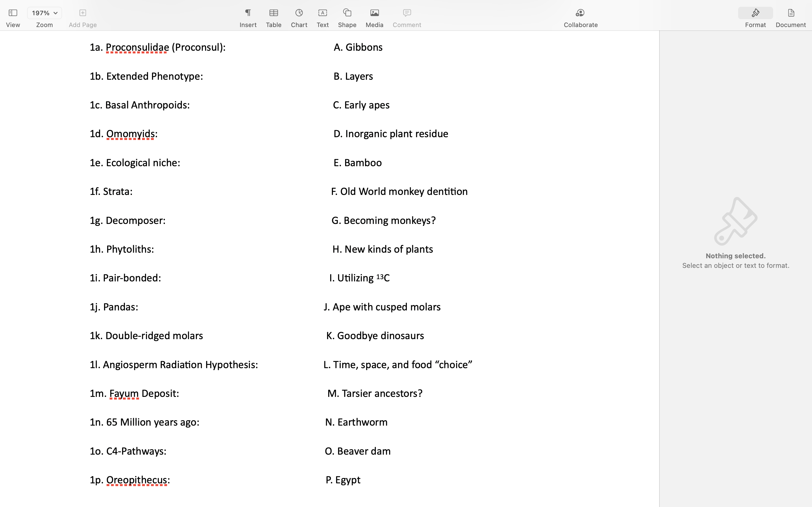Open the Collaborate options
The width and height of the screenshot is (812, 507).
580,13
